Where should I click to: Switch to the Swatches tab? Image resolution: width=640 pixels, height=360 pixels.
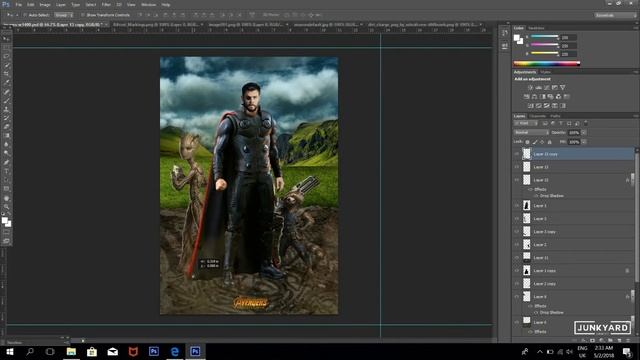coord(536,28)
